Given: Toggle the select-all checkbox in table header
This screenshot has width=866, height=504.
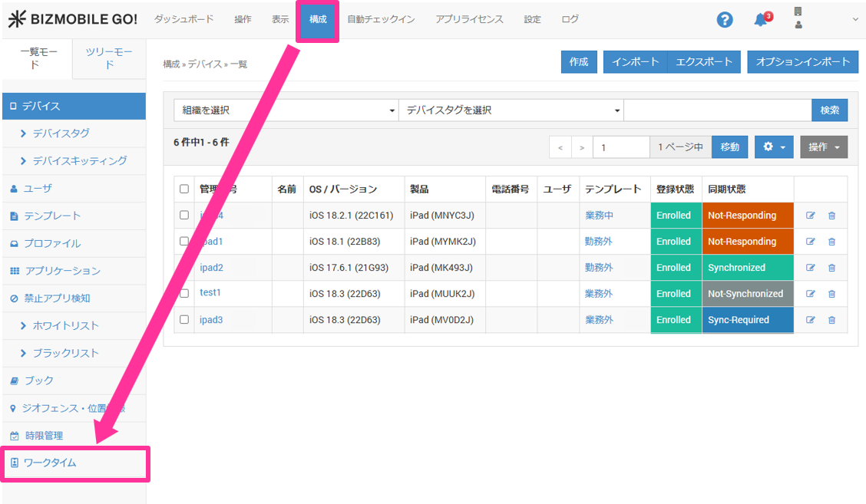Looking at the screenshot, I should (184, 189).
